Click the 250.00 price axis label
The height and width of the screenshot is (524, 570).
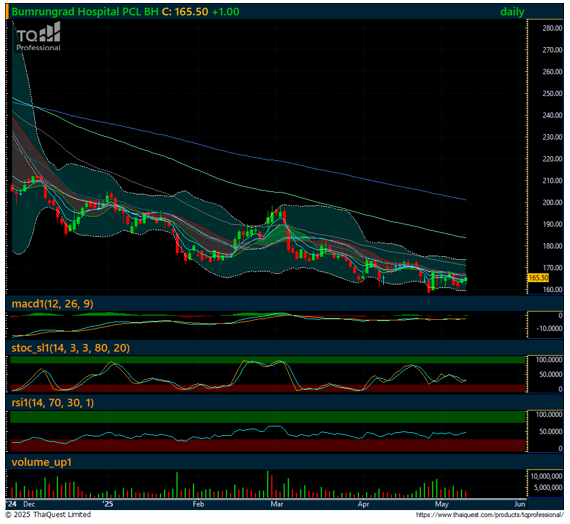[x=552, y=93]
